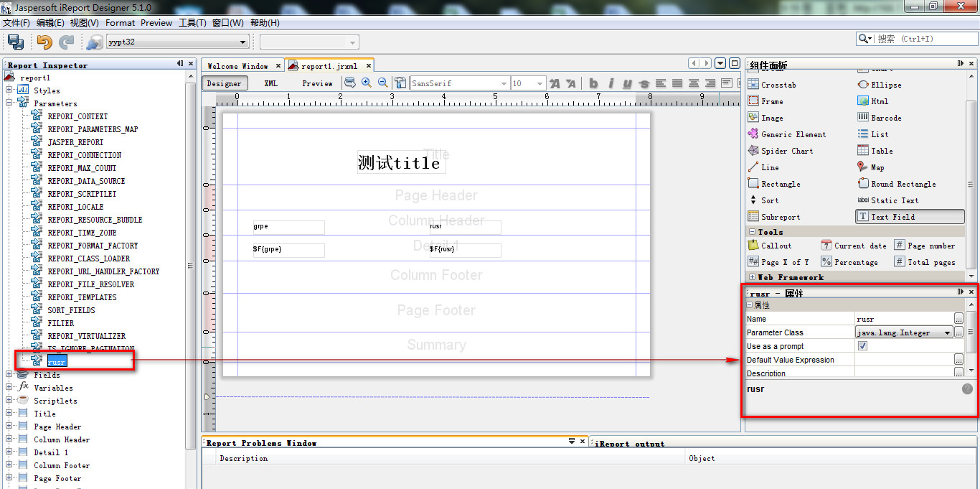Switch to the iReport output tab
The width and height of the screenshot is (980, 489).
tap(630, 444)
